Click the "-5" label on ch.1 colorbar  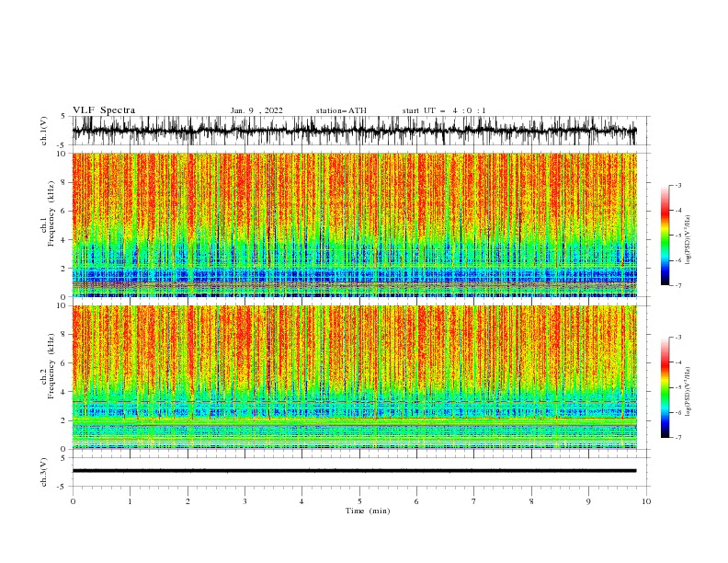coord(678,236)
